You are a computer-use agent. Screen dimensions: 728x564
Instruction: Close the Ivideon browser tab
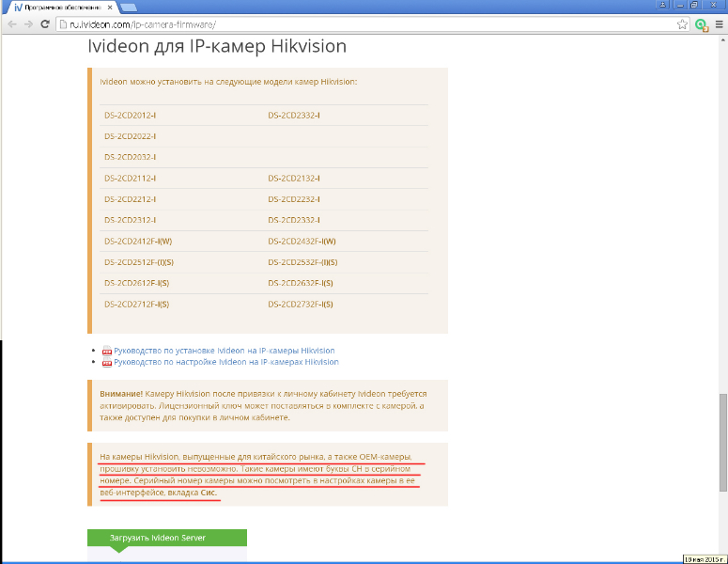tap(110, 8)
